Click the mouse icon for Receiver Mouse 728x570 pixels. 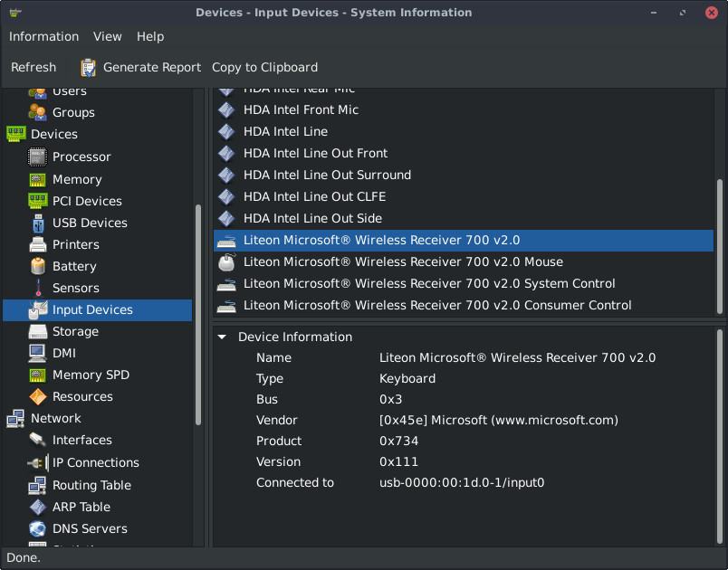click(x=227, y=262)
